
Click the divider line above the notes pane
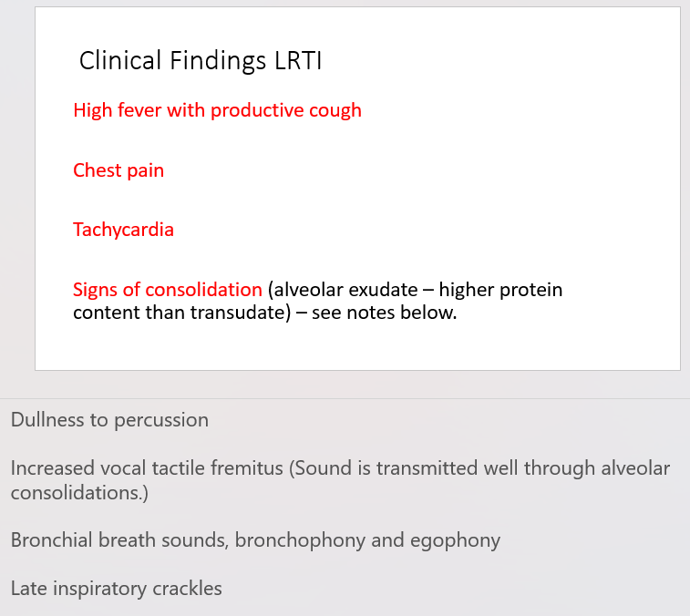tap(345, 398)
